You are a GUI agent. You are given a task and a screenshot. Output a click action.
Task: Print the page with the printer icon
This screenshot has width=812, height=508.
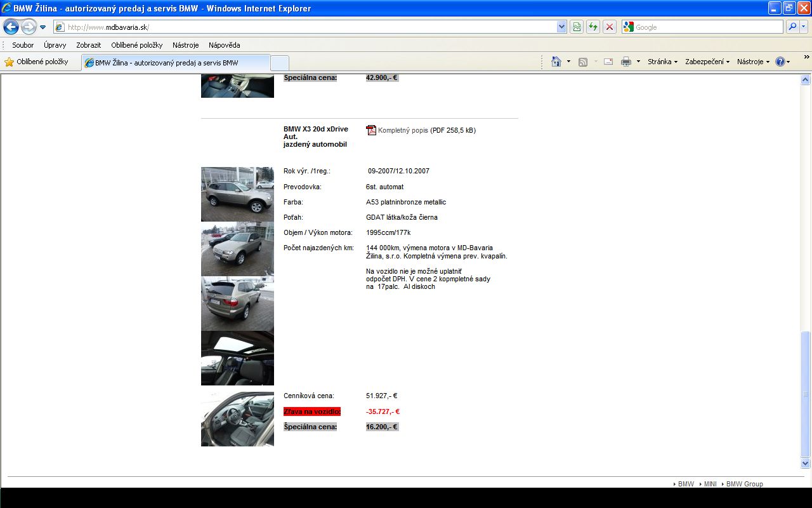[626, 62]
